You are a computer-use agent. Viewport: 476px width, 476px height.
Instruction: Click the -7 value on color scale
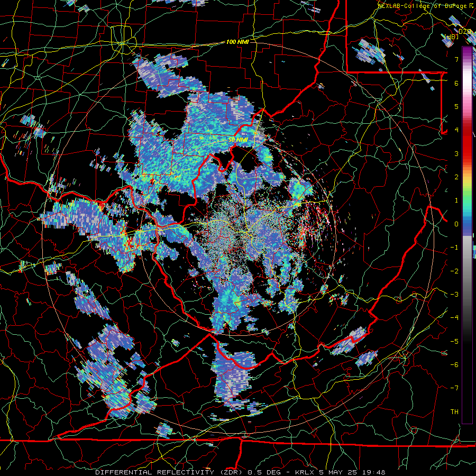pos(454,388)
